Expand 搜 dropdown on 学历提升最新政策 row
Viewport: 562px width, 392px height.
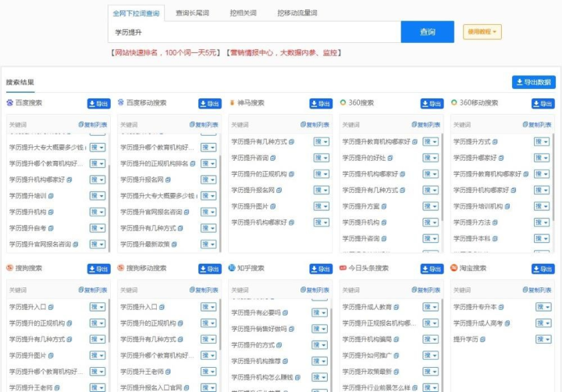(x=208, y=244)
